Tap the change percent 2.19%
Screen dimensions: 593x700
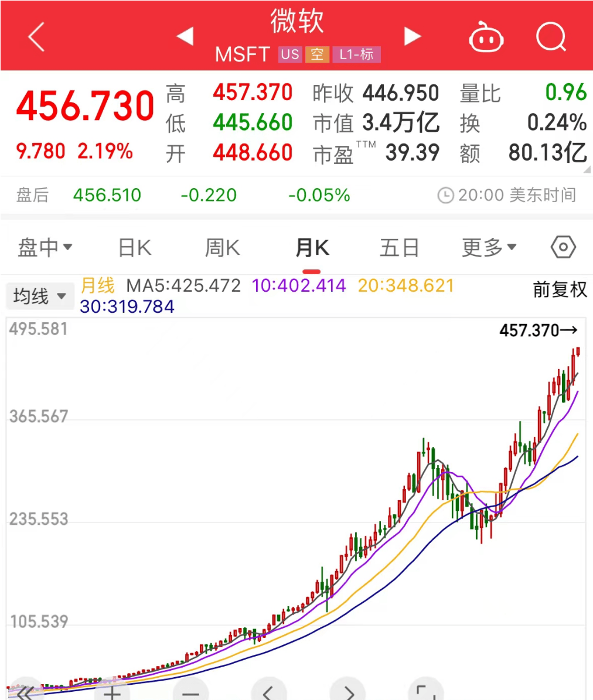tap(105, 151)
